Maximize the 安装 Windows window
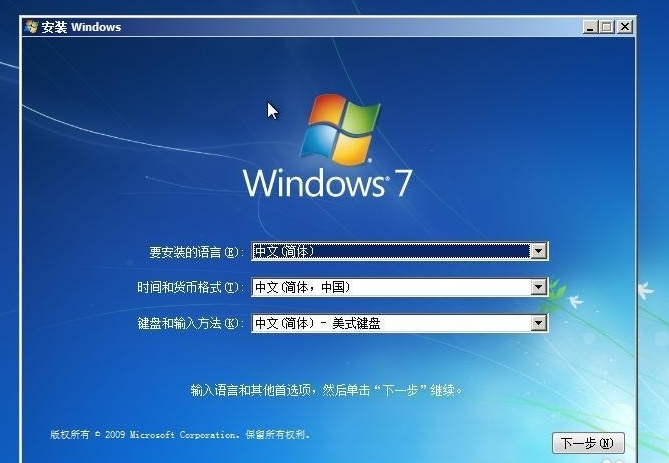This screenshot has height=463, width=669. click(606, 27)
